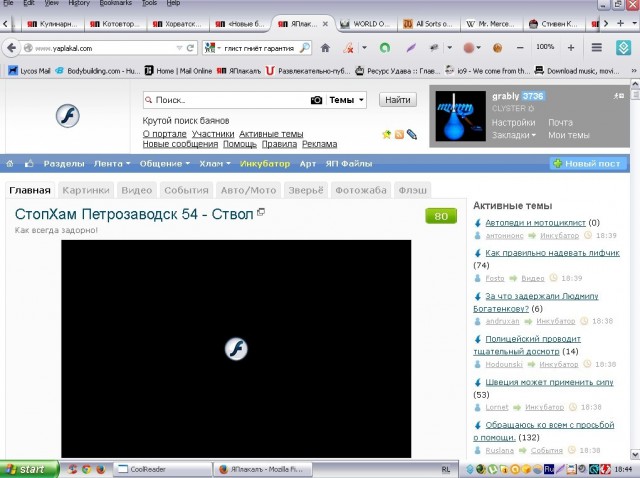This screenshot has width=640, height=478.
Task: Open the ЯП Файлы nav item
Action: point(349,164)
